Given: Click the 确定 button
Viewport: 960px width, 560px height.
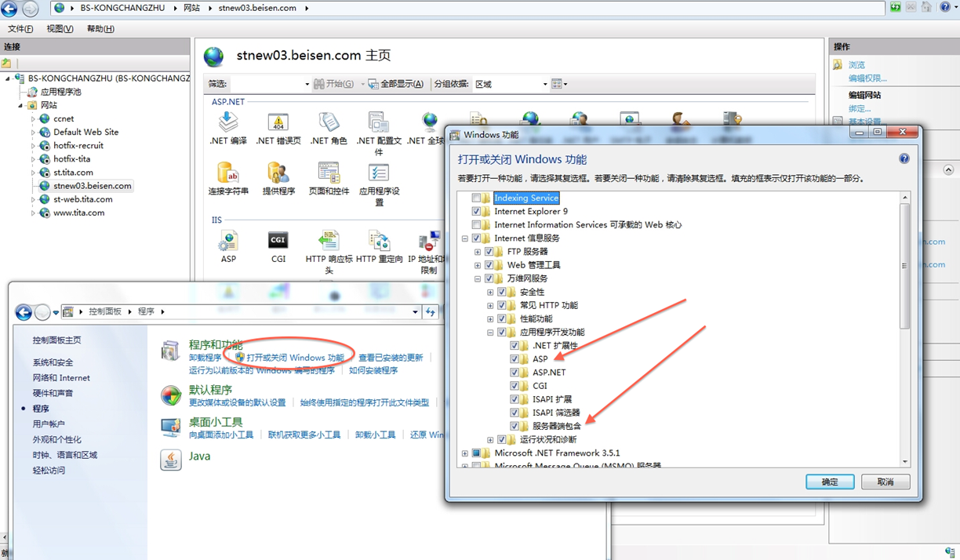Looking at the screenshot, I should click(830, 482).
